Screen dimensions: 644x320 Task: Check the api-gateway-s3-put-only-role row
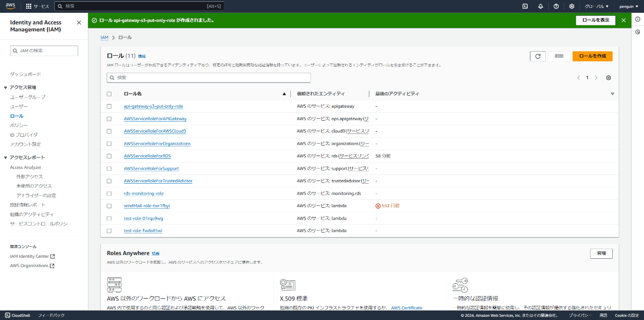point(109,106)
